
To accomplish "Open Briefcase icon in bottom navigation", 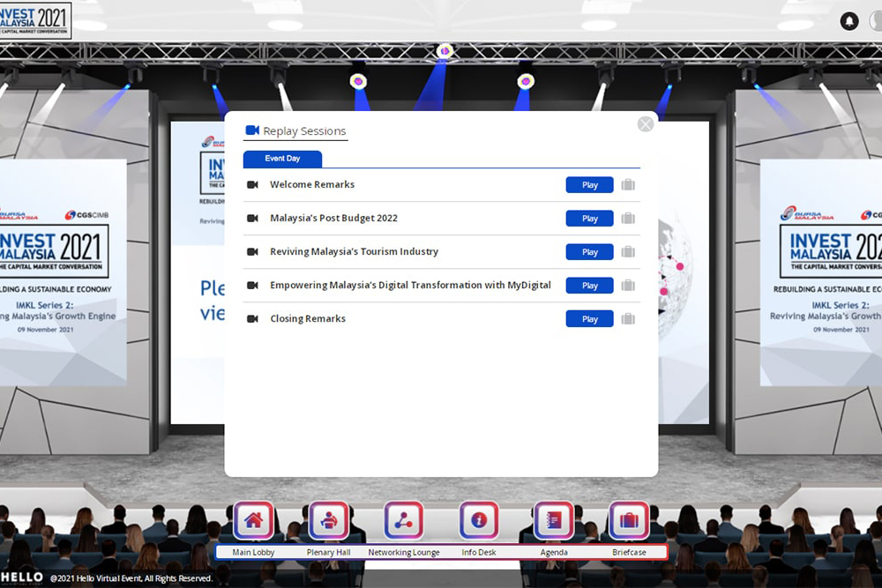I will tap(629, 520).
